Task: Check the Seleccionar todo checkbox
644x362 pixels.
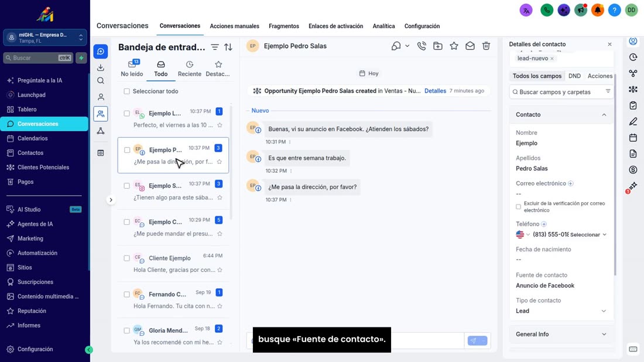Action: click(127, 91)
